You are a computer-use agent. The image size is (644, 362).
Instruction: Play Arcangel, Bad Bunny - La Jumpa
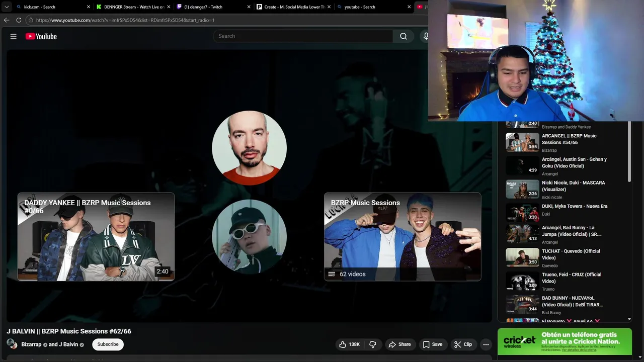[x=572, y=231]
